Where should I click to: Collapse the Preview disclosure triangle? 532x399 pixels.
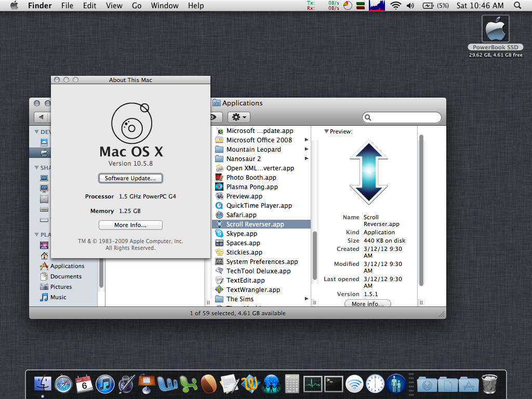coord(326,131)
